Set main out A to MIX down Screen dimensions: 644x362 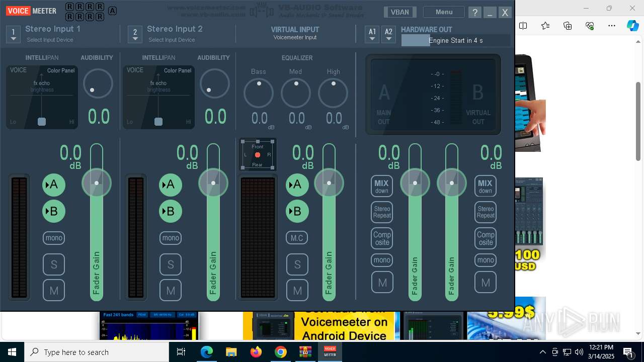click(382, 186)
